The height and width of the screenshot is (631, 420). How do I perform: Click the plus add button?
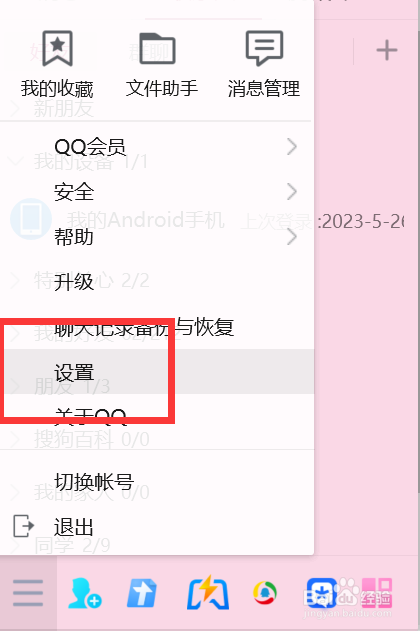click(387, 50)
